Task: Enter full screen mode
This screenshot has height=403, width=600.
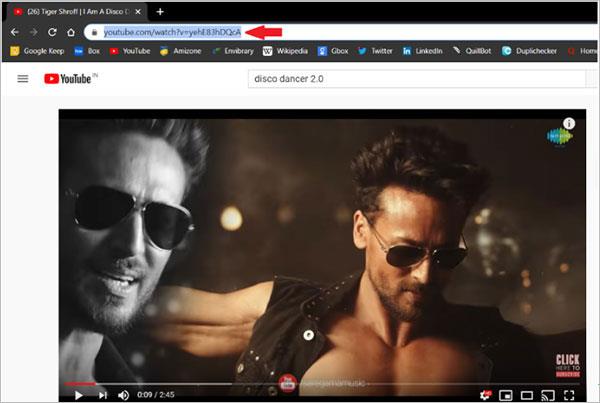Action: (x=569, y=395)
